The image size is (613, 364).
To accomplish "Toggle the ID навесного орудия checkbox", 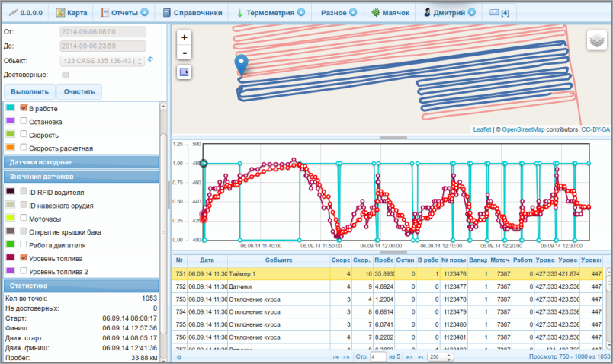I will point(24,205).
